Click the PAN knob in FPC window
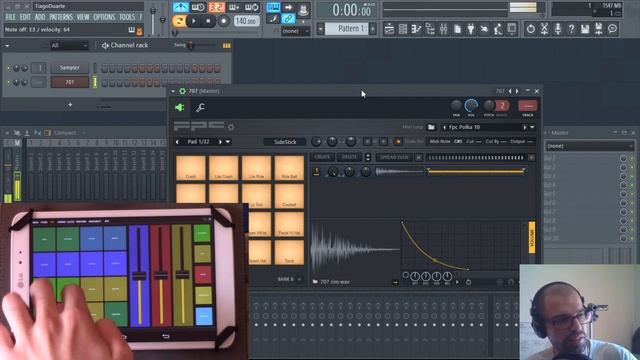640x360 pixels. click(x=456, y=106)
